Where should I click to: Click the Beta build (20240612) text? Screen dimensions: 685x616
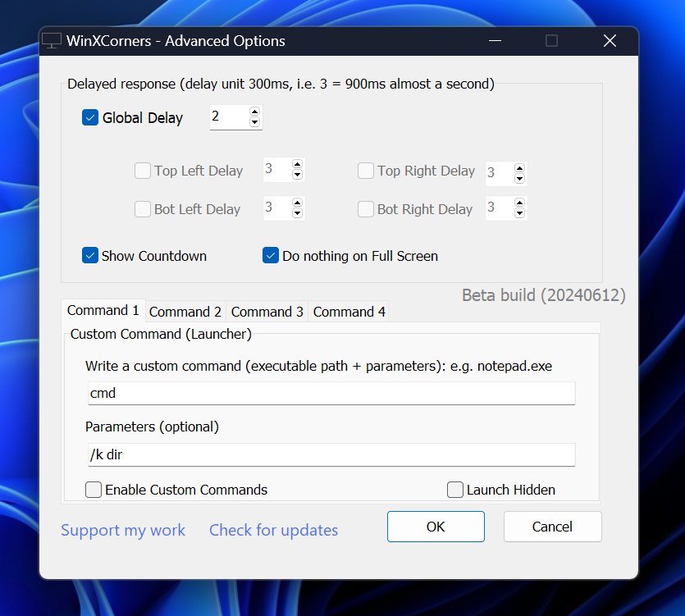[544, 295]
